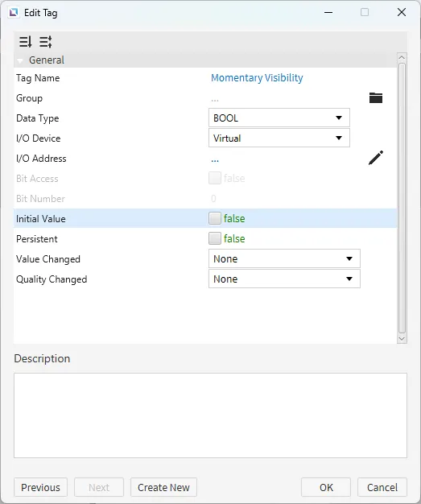The image size is (421, 504).
Task: Open the Group folder browse icon
Action: 376,97
